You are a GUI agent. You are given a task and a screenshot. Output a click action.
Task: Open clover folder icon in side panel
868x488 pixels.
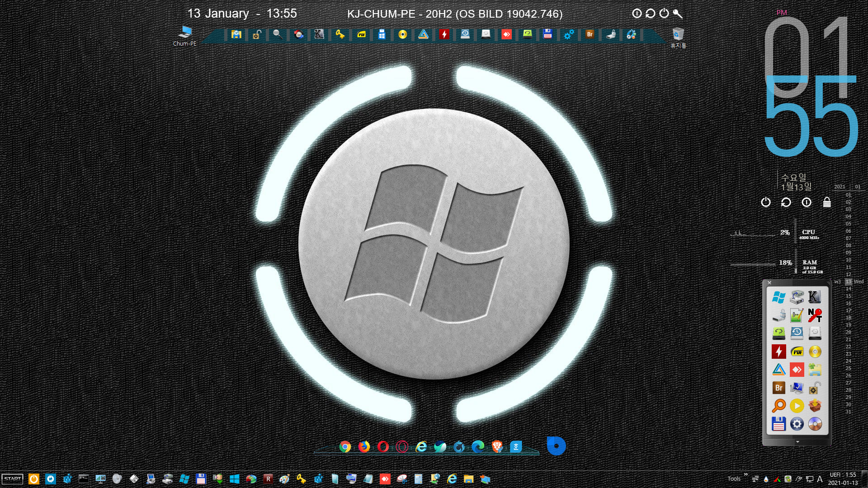[x=815, y=370]
